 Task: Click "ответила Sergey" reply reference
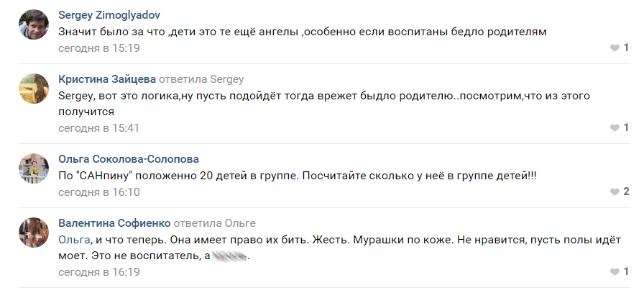201,78
